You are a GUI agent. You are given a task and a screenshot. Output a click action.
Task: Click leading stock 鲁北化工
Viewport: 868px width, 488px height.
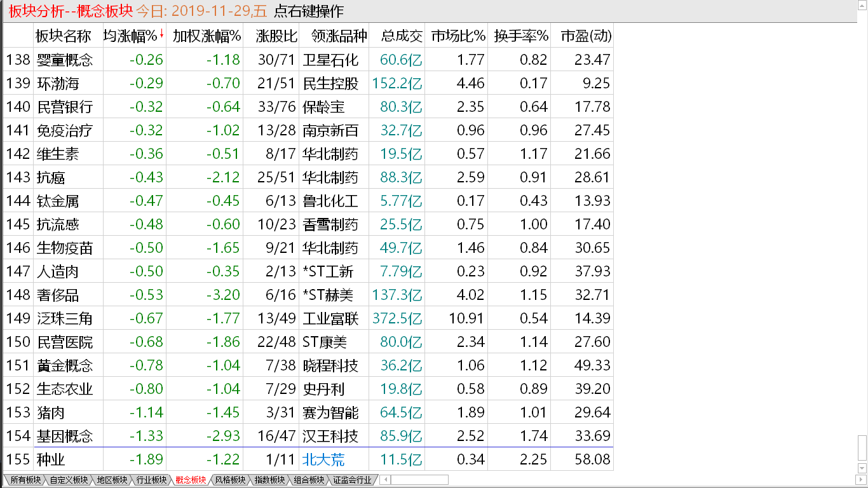click(x=331, y=201)
